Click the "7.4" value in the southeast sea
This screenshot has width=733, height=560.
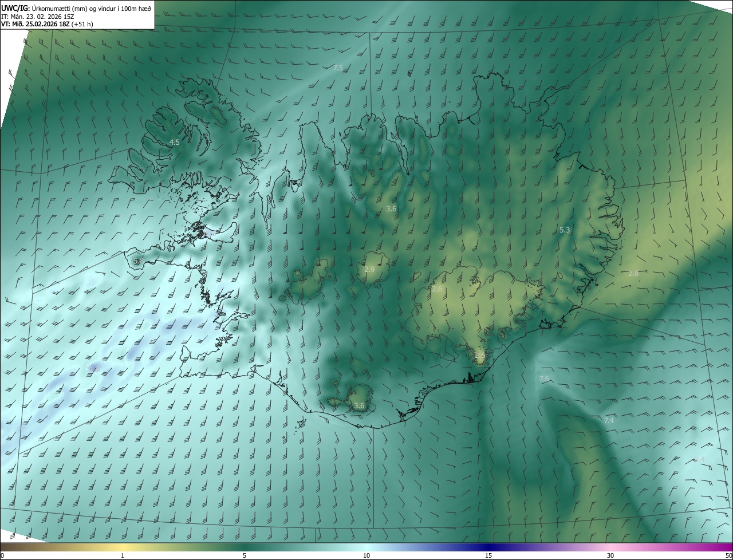click(609, 420)
